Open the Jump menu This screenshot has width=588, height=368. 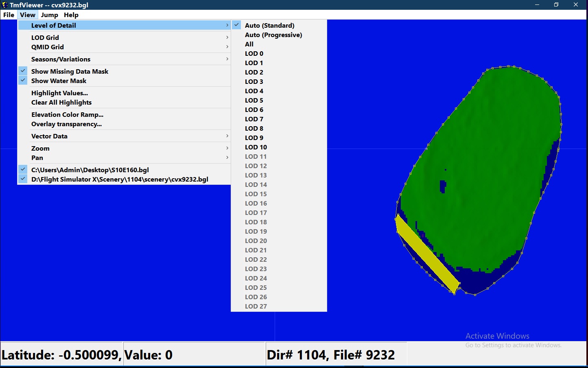click(x=49, y=15)
